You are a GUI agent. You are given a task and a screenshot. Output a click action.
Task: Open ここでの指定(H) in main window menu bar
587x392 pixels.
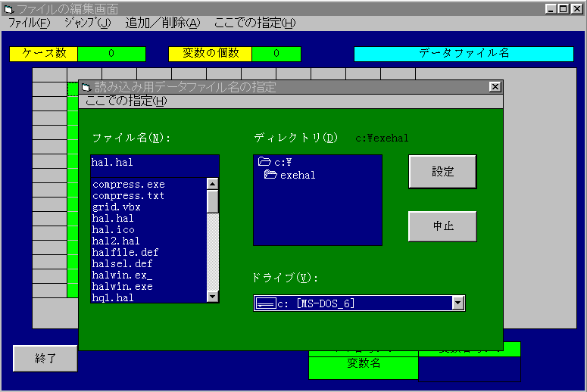pyautogui.click(x=254, y=23)
